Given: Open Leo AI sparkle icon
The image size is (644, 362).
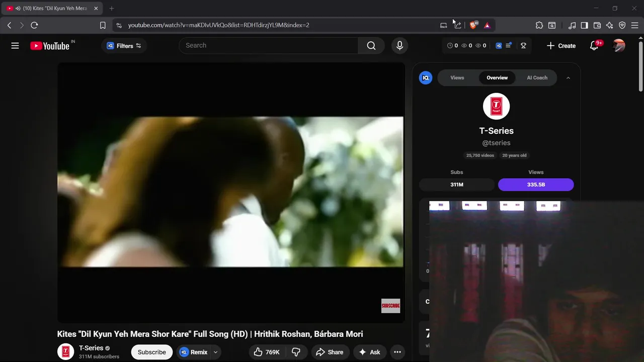Looking at the screenshot, I should [x=610, y=25].
